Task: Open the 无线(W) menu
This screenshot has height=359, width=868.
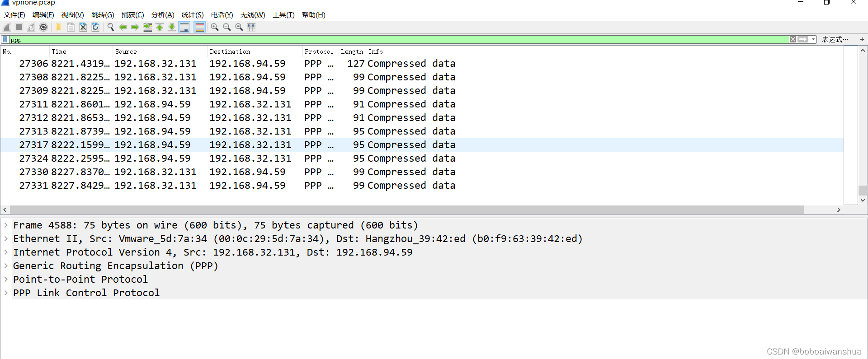Action: [253, 15]
